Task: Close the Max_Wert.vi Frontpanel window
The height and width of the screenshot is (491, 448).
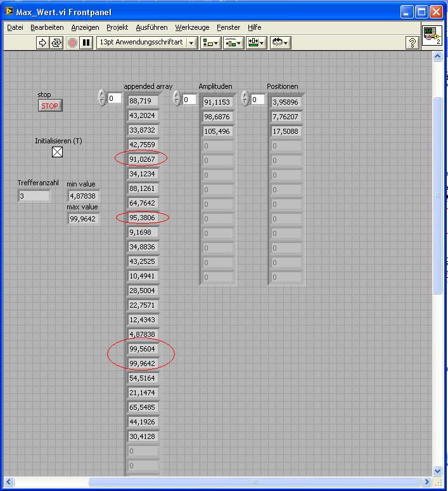Action: pyautogui.click(x=436, y=12)
